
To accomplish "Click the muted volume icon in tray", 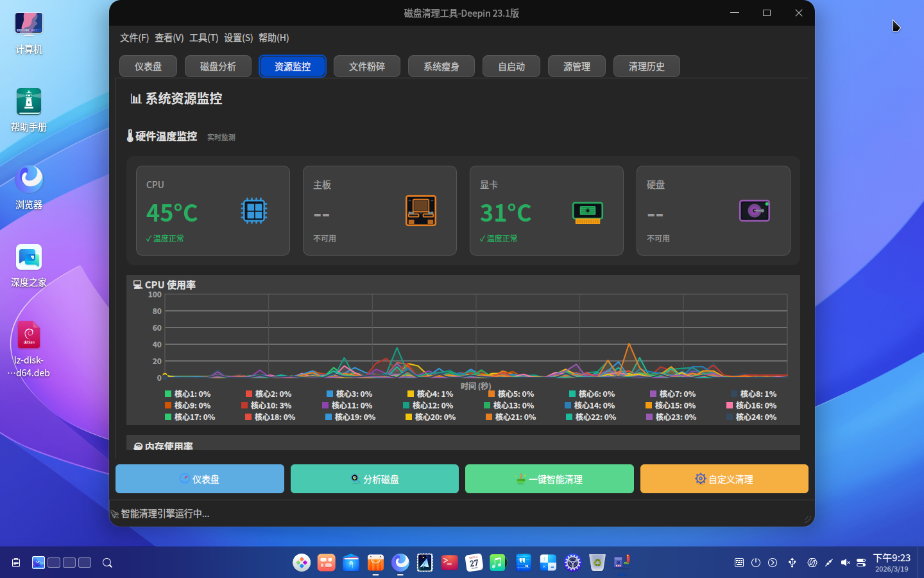I will (845, 563).
